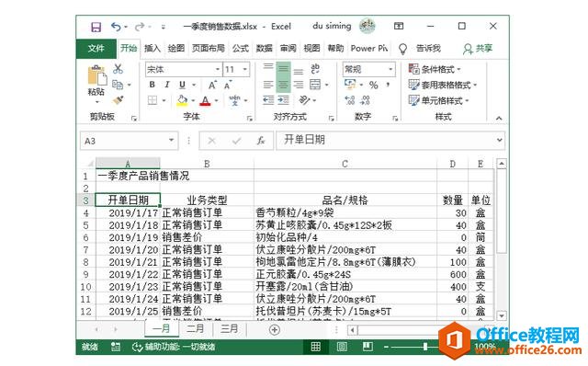Open the font name box 宋体 dropdown
This screenshot has width=588, height=366.
point(218,70)
